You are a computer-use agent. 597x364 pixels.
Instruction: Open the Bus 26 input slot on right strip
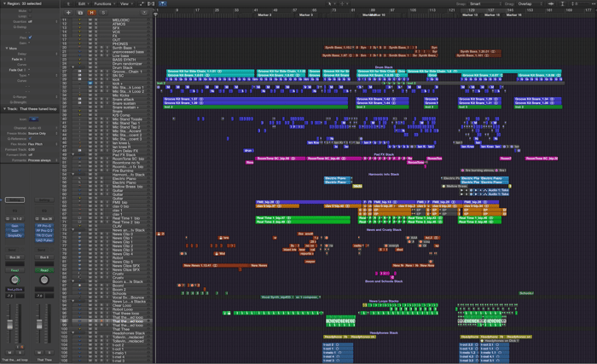[47, 218]
